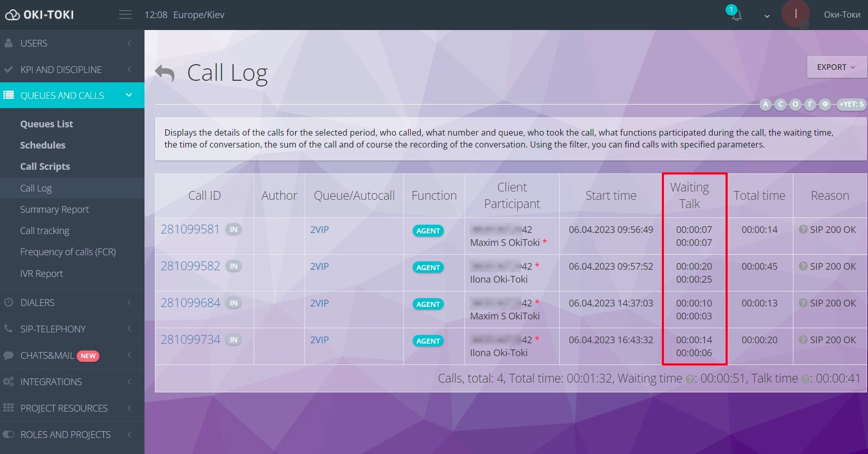The image size is (868, 454).
Task: Expand INTEGRATIONS menu section
Action: click(72, 382)
